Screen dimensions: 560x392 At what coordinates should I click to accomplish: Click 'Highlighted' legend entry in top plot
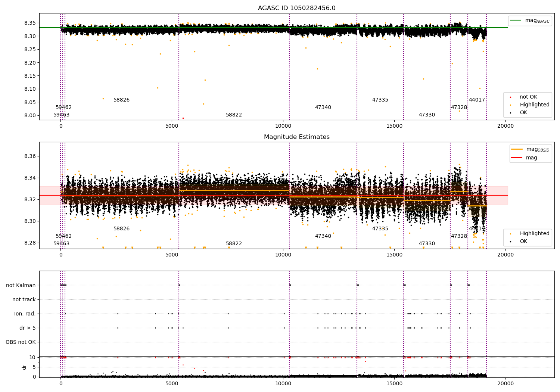click(535, 105)
